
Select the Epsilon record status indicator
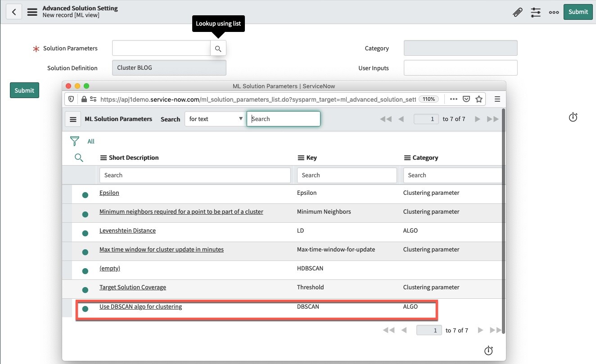click(86, 193)
